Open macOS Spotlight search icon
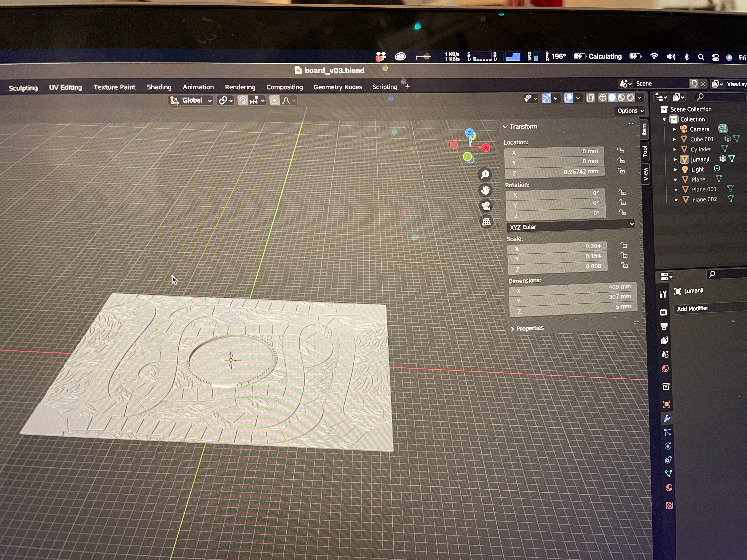Screen dimensions: 747x560 (701, 57)
